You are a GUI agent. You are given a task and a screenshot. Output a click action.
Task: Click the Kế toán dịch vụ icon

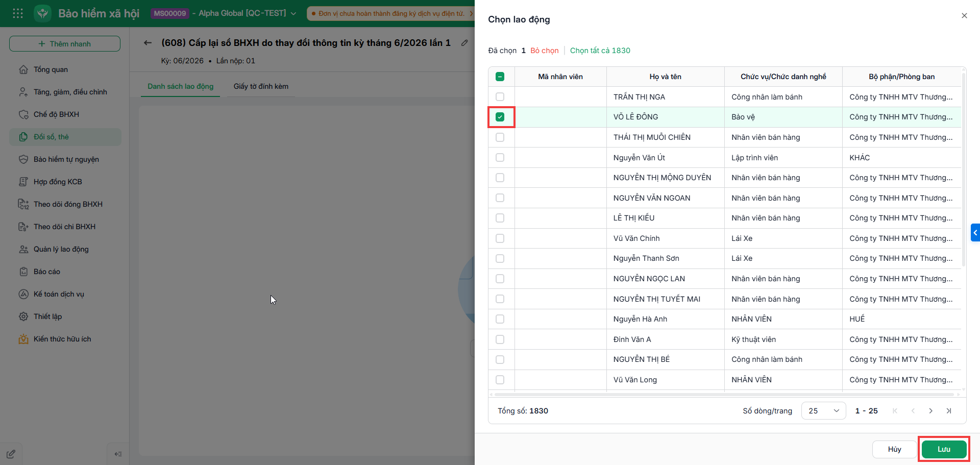tap(23, 294)
